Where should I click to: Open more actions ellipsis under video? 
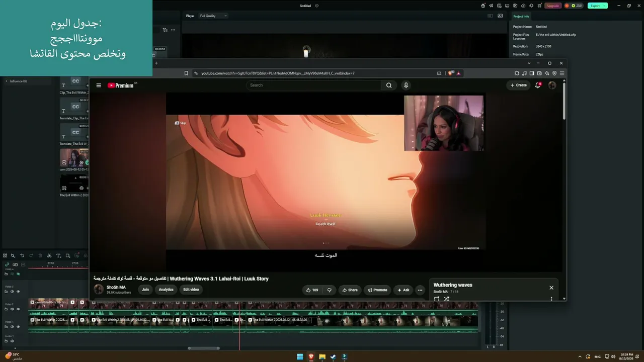click(x=420, y=290)
